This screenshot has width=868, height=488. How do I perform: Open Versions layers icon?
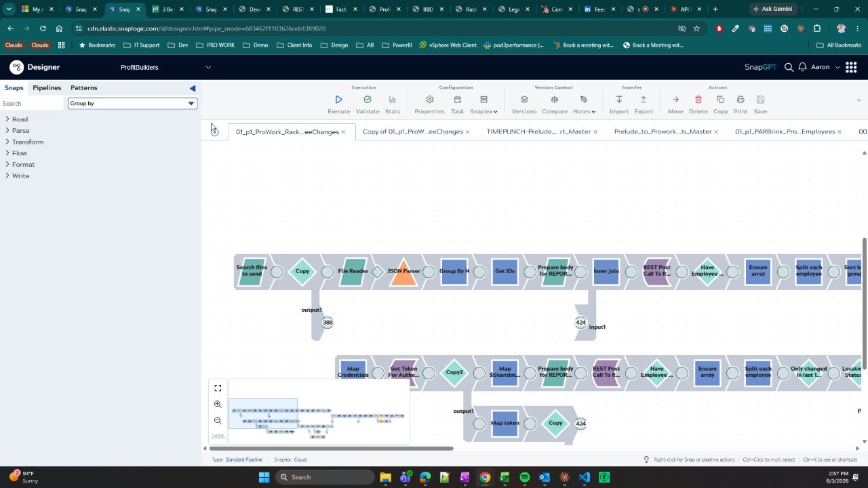[524, 100]
